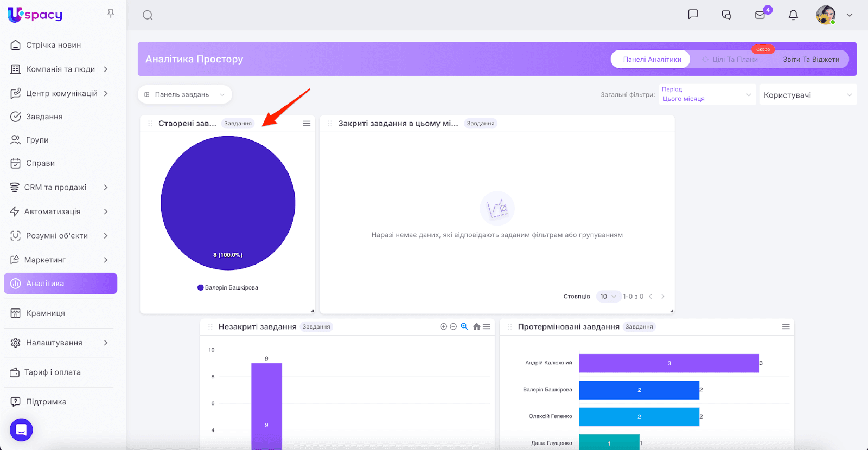Image resolution: width=868 pixels, height=450 pixels.
Task: Toggle Валерія Башкірова legend entry in pie chart
Action: coord(228,288)
